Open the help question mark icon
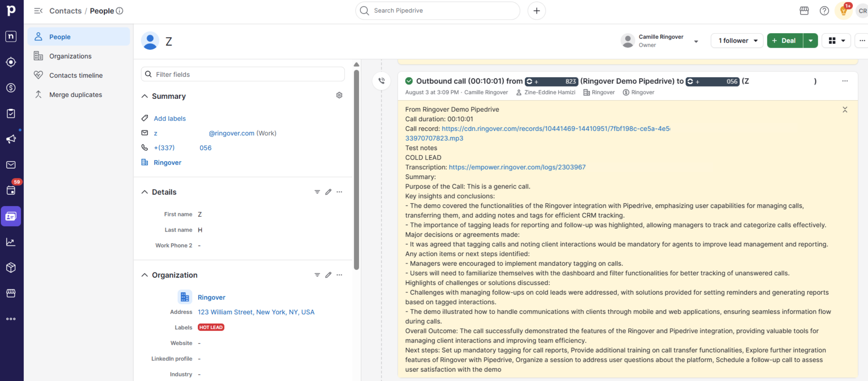 click(824, 11)
